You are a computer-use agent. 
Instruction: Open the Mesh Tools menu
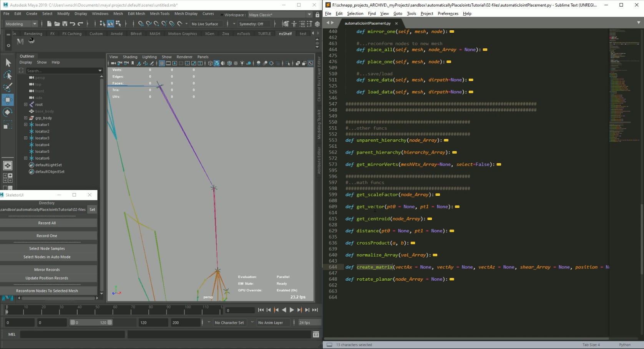point(160,13)
